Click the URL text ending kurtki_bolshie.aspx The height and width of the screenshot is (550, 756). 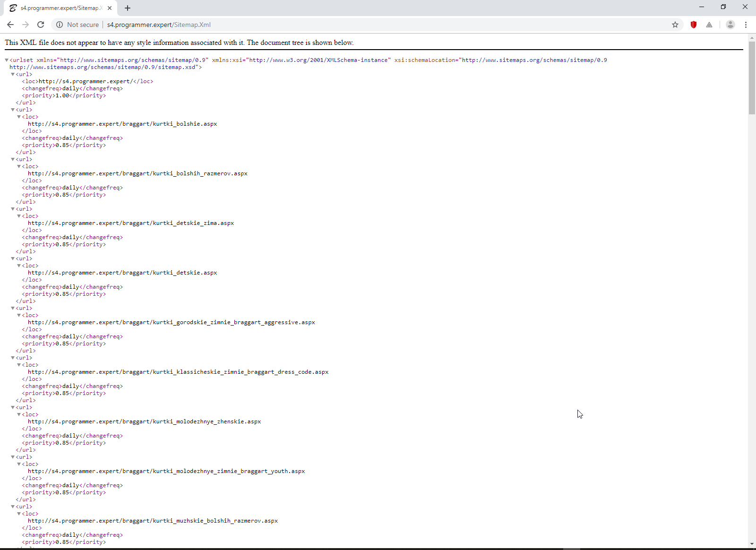tap(122, 124)
